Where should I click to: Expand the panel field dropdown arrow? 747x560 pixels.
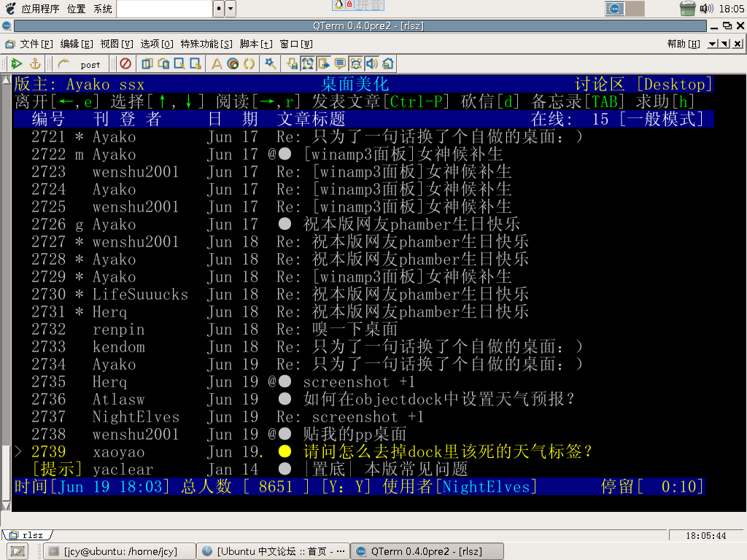point(231,9)
